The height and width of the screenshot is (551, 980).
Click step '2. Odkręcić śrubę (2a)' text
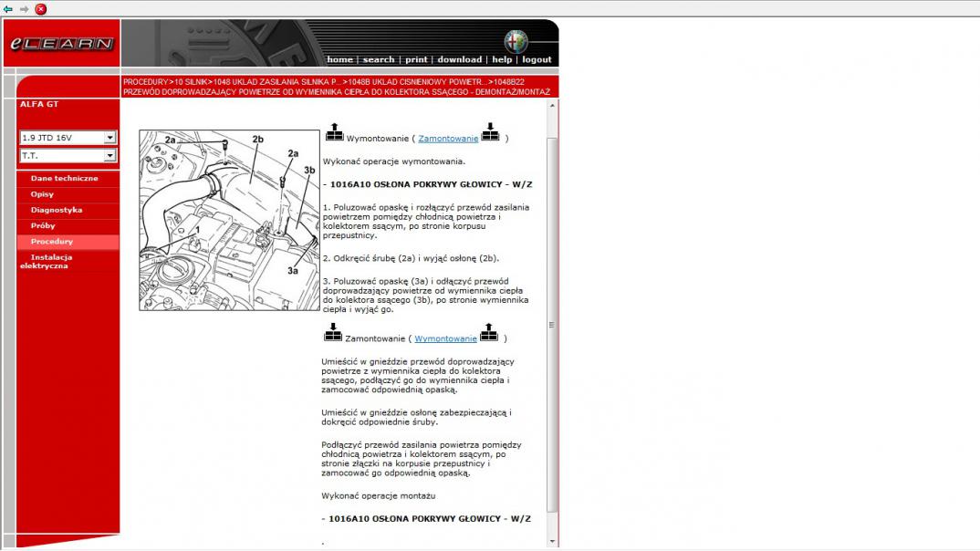click(411, 258)
